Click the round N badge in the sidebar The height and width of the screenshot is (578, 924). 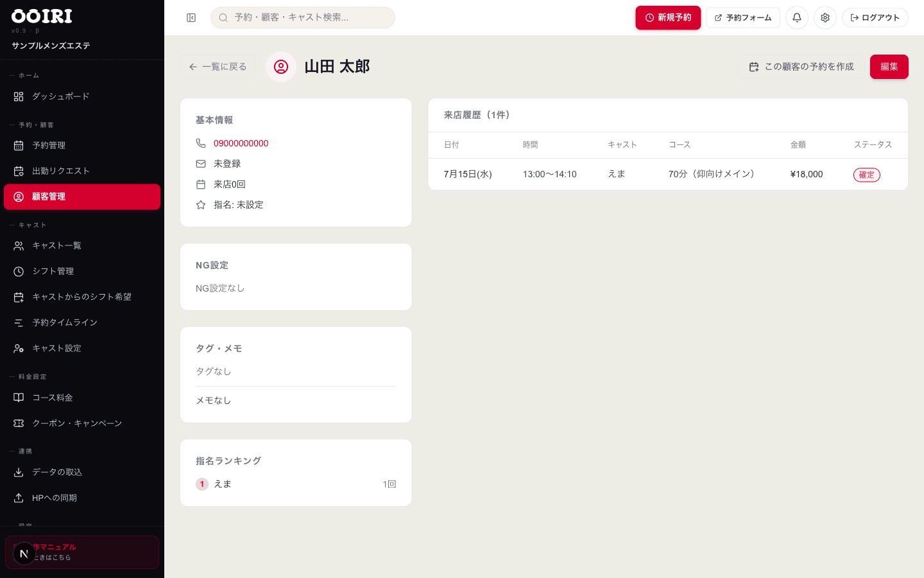pyautogui.click(x=24, y=554)
